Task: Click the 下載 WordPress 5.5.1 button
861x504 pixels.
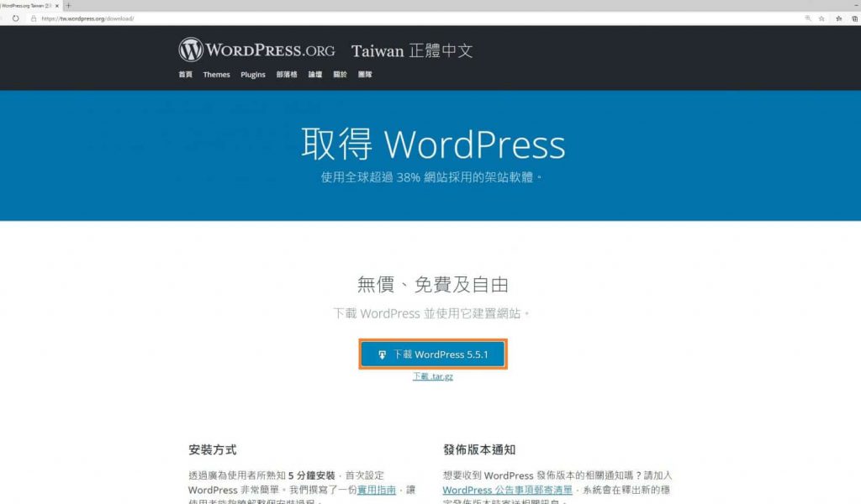Action: pos(433,354)
